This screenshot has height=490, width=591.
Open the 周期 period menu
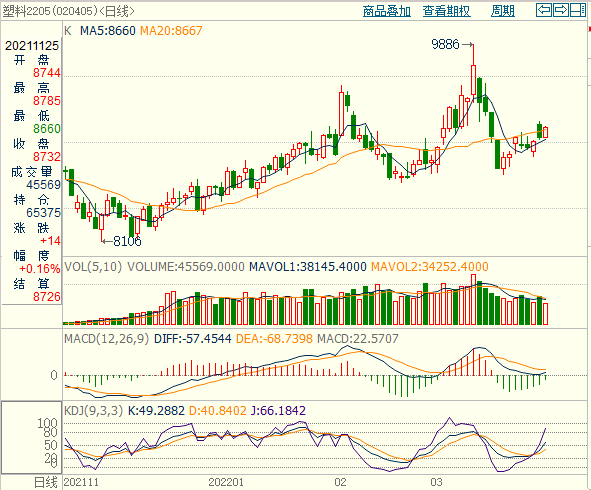coord(503,11)
